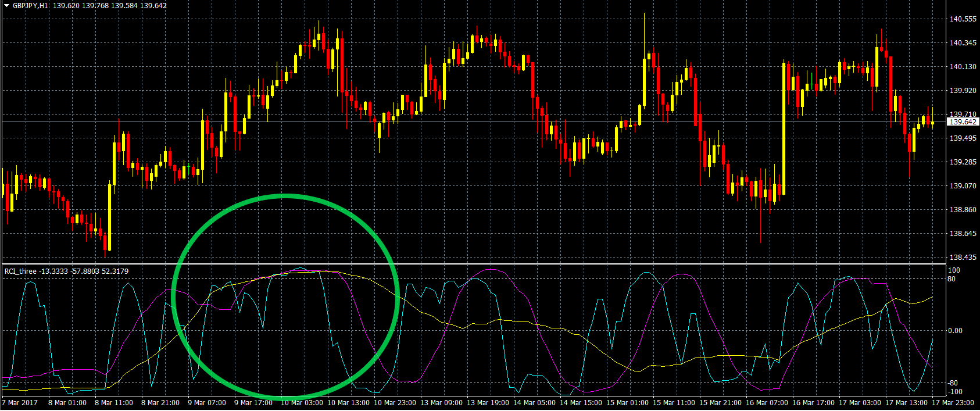Viewport: 980px width, 411px height.
Task: Click the 138.860 price axis label
Action: 963,210
